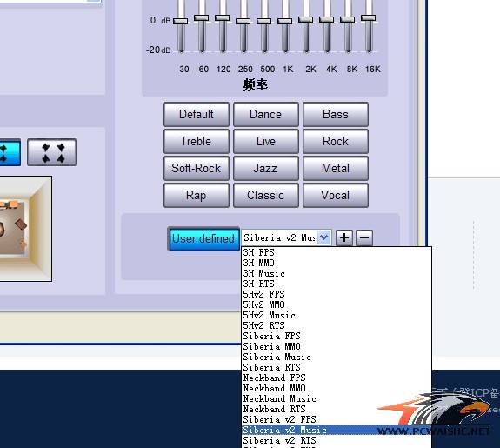Choose Siberia MMO in dropdown list
The height and width of the screenshot is (448, 500).
pyautogui.click(x=337, y=346)
